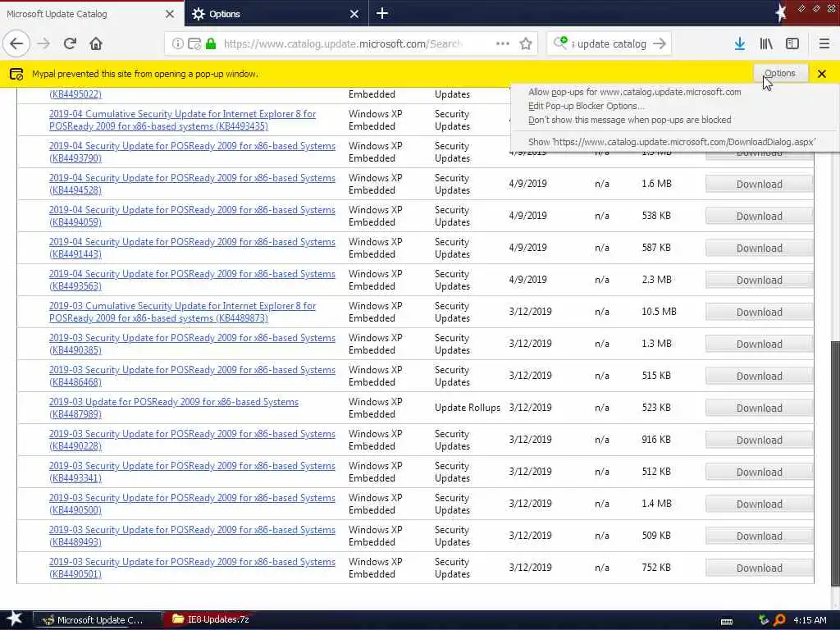This screenshot has width=840, height=630.
Task: Click the 4:15 AM taskbar clock
Action: pos(810,620)
